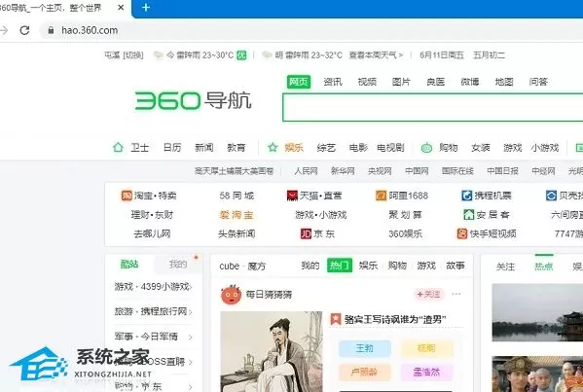Expand the 旅游·携程旅行网 sidebar arrow

click(x=191, y=311)
